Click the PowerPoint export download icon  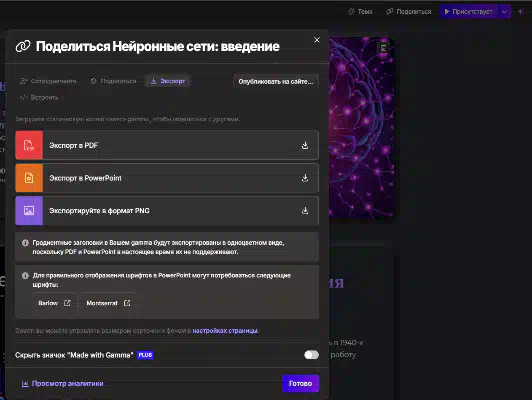pos(305,178)
